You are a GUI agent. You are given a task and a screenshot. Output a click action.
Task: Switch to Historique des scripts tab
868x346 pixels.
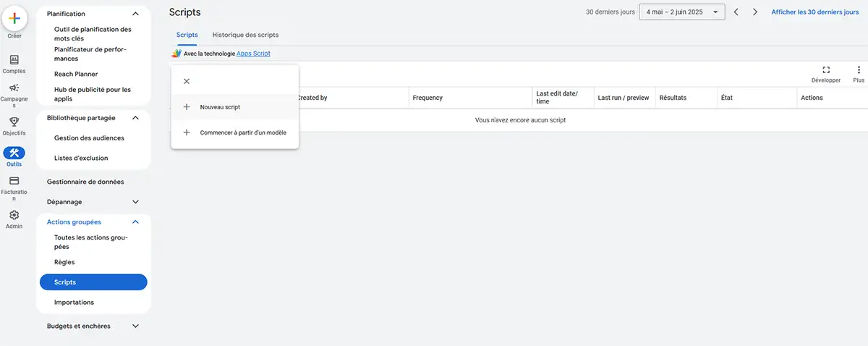click(x=245, y=35)
